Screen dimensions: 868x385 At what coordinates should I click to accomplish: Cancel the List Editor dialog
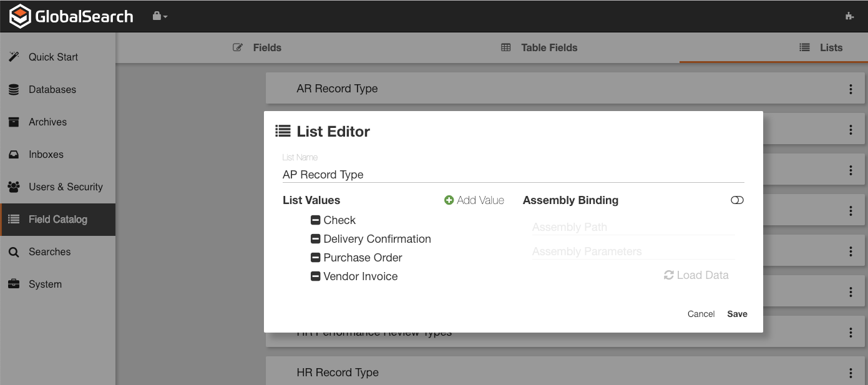701,314
